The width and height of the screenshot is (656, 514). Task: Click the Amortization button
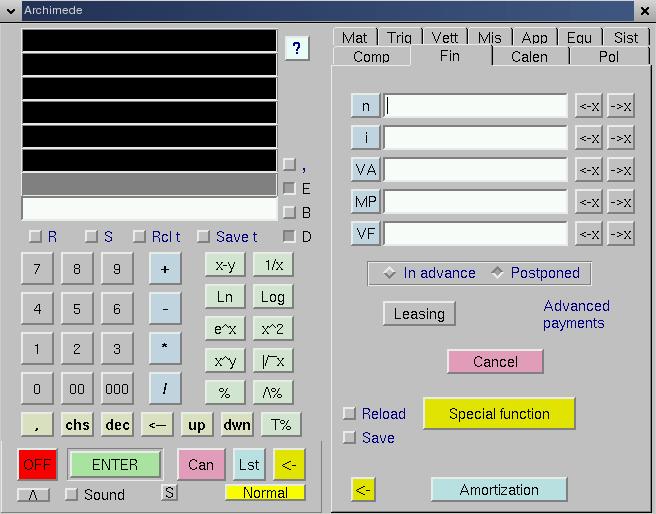coord(498,490)
